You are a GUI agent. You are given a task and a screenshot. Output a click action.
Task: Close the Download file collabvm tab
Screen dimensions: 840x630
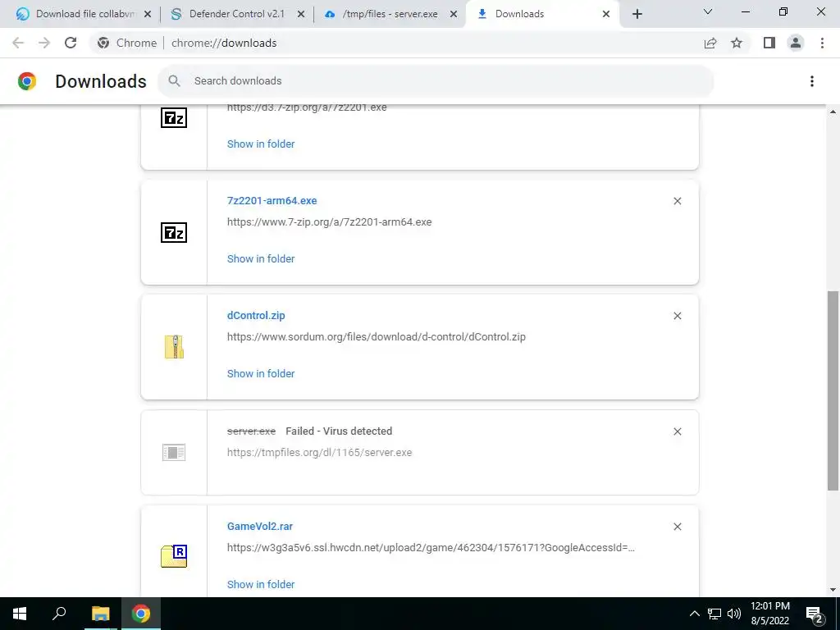(x=148, y=14)
